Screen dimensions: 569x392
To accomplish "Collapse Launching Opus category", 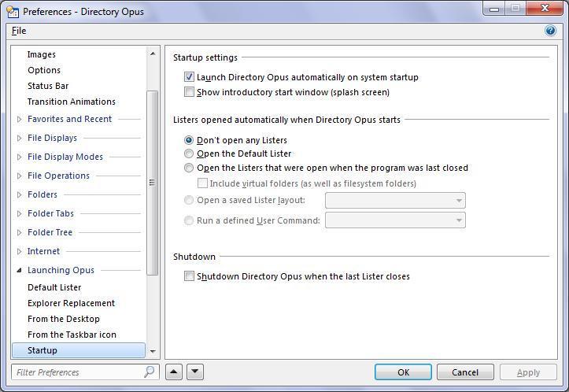I will [19, 270].
